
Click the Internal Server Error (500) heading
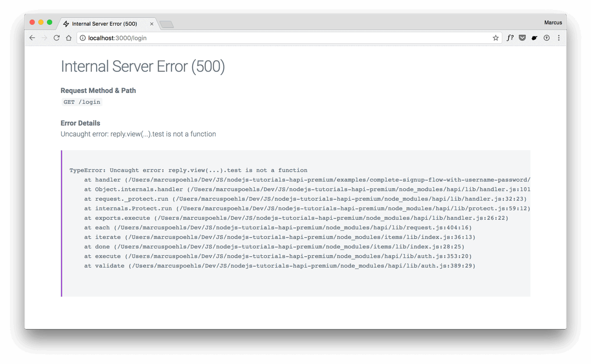click(143, 66)
